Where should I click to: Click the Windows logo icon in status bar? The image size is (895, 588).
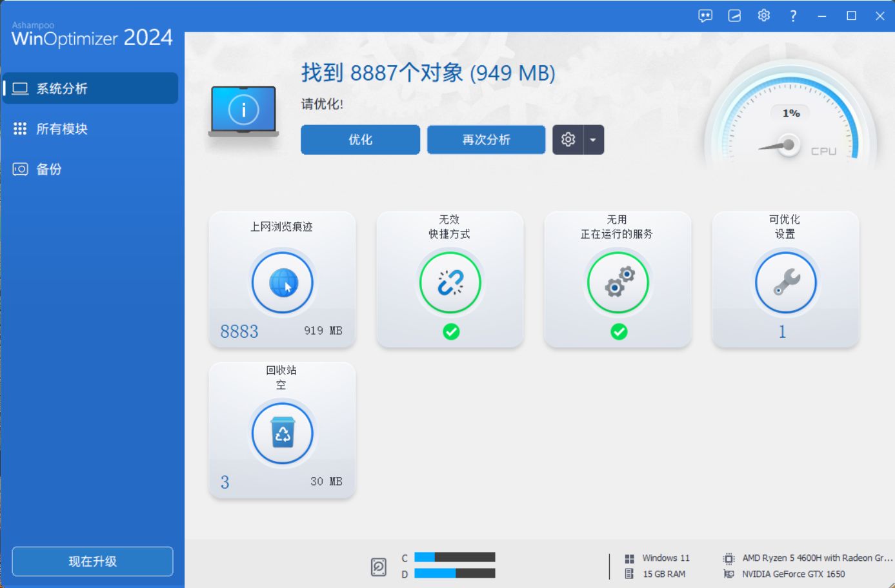click(x=629, y=558)
